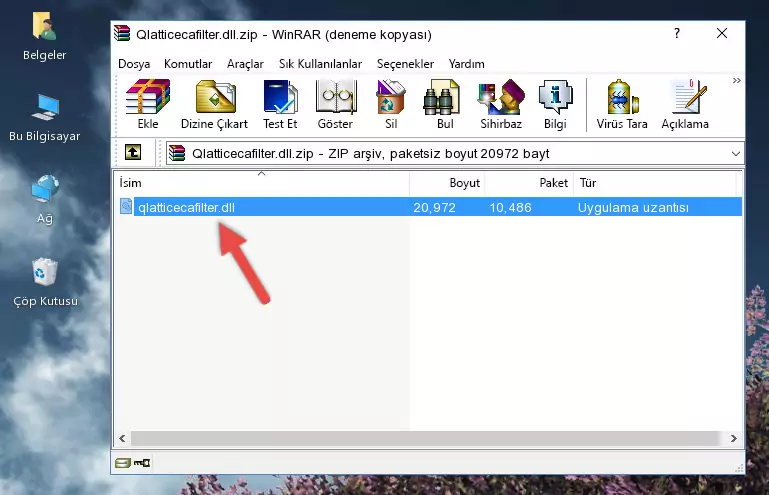Open the archive path dropdown
This screenshot has height=495, width=769.
point(736,154)
